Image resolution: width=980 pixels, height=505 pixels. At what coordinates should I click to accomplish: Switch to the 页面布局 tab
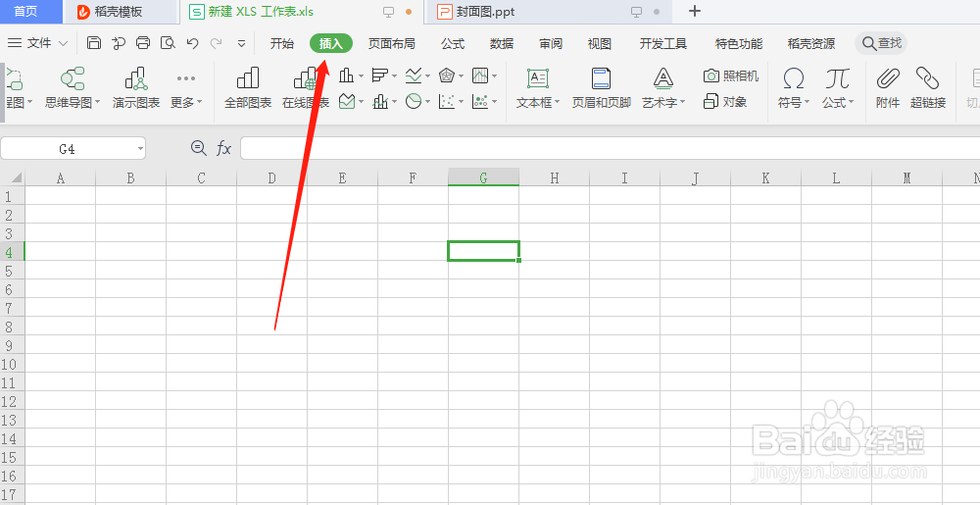click(x=391, y=44)
